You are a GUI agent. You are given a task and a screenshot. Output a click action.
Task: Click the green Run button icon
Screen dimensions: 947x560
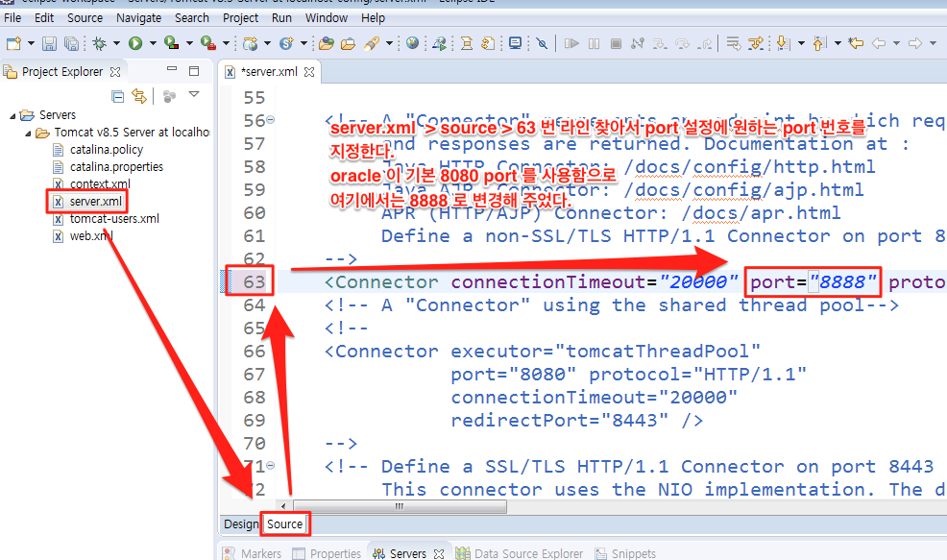point(135,43)
